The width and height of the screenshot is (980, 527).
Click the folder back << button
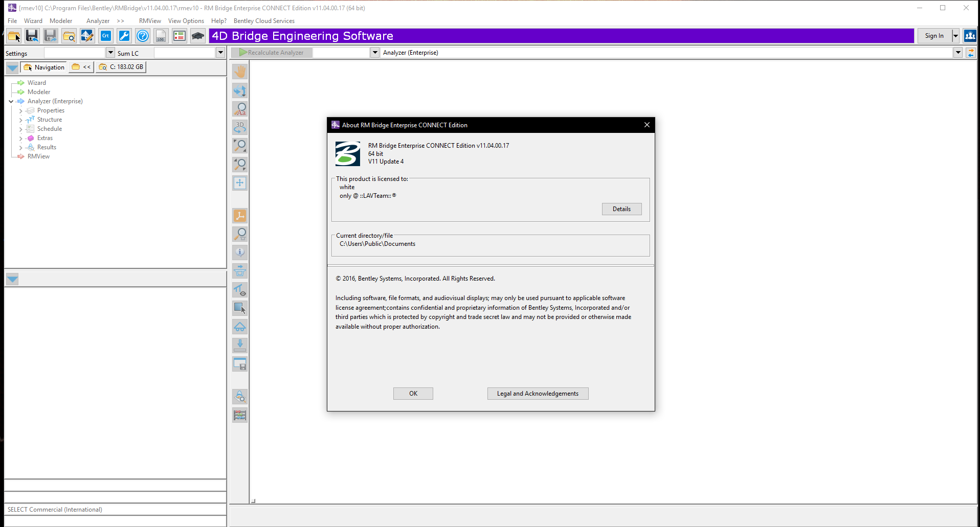(81, 67)
